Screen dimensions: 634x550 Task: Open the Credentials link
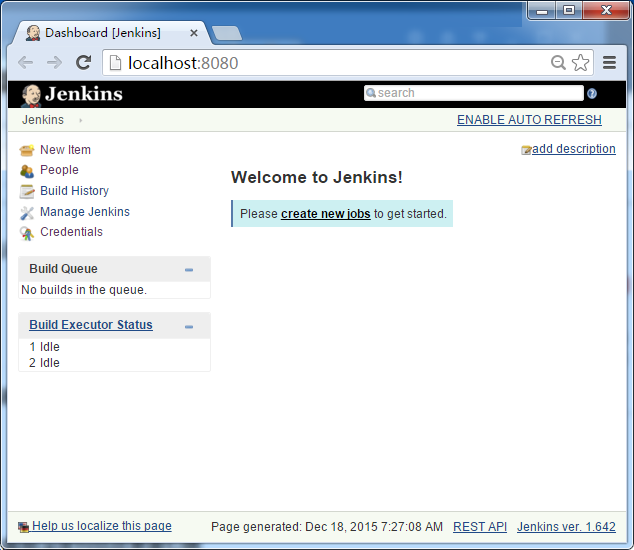pyautogui.click(x=71, y=232)
